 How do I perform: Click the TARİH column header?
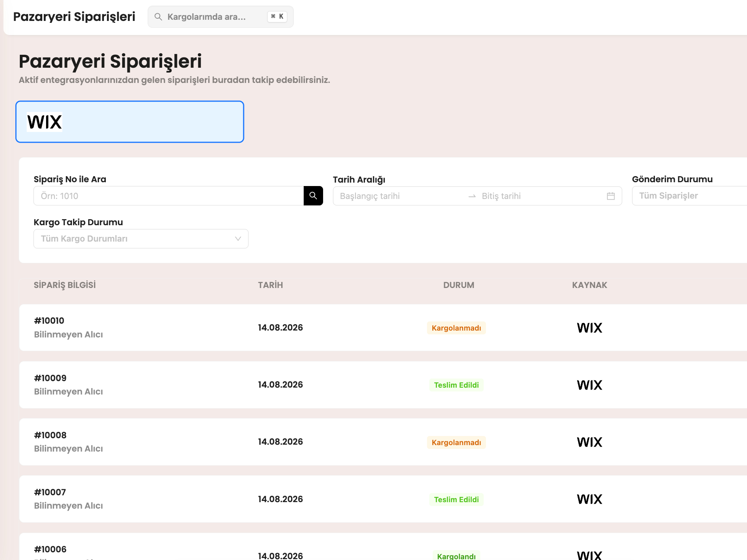(271, 285)
